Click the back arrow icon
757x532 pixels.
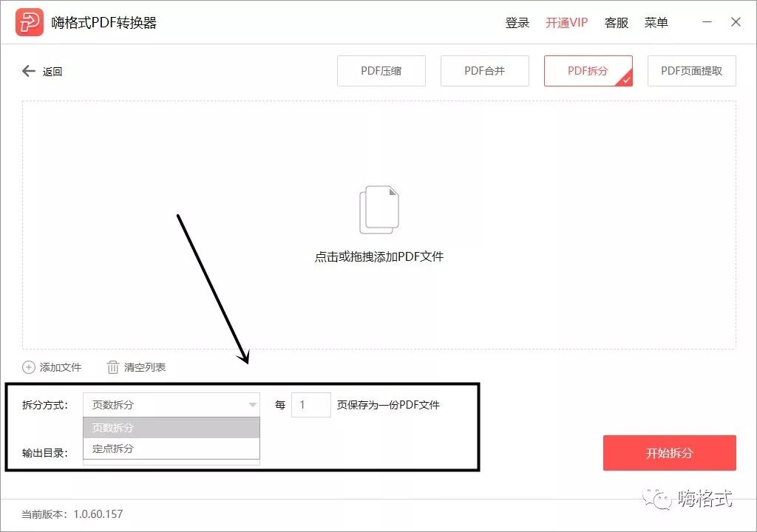(28, 70)
